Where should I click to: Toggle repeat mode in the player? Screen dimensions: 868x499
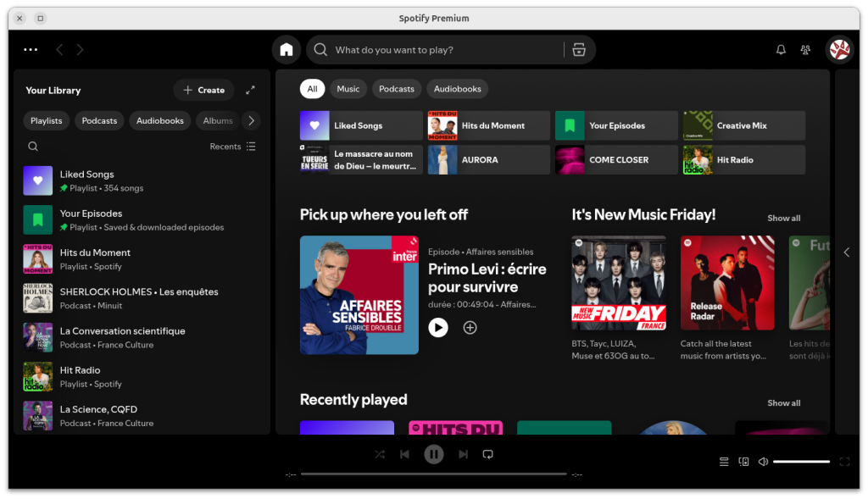(x=488, y=455)
